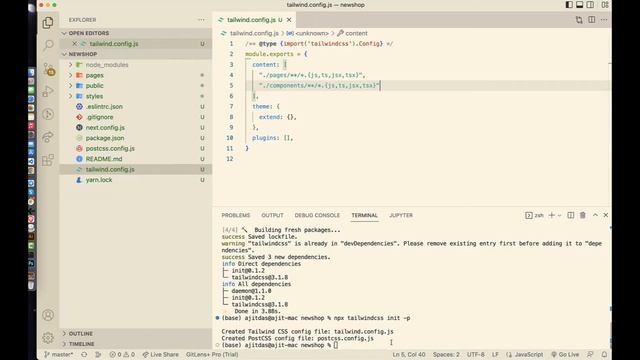Change end of line sequence LF
640x360 pixels.
(x=495, y=354)
